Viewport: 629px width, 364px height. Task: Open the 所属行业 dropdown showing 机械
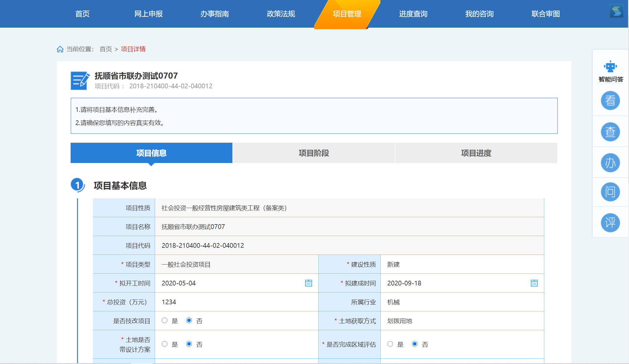point(462,302)
